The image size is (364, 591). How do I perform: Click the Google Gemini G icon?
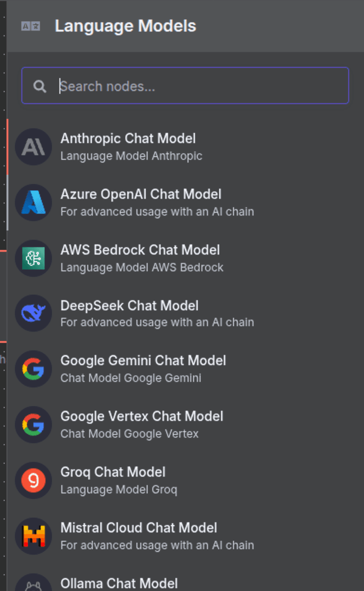(x=33, y=369)
